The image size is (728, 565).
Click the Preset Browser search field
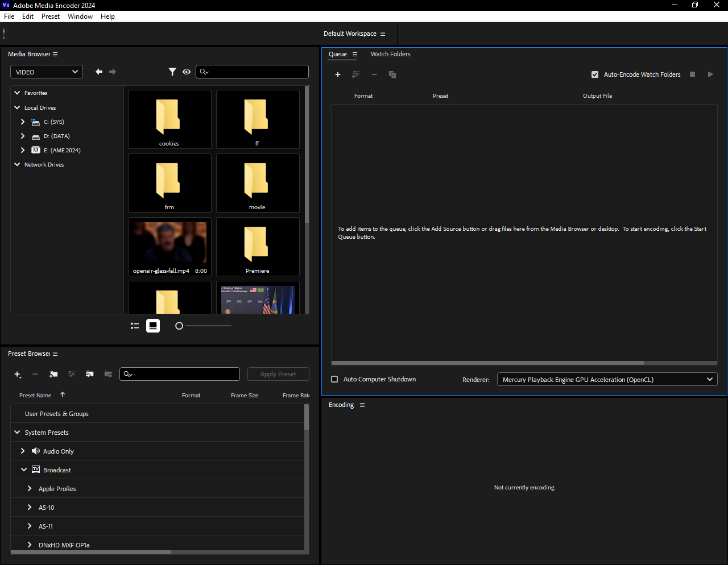180,374
